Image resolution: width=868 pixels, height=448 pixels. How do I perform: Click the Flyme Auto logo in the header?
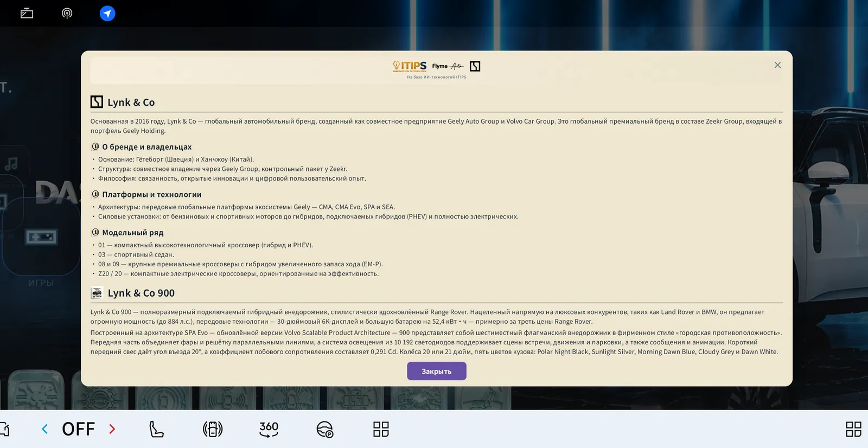448,66
